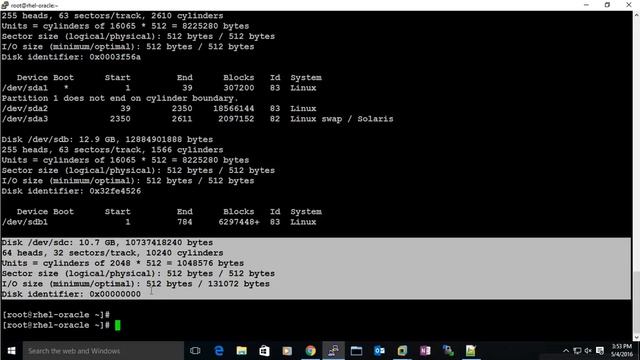
Task: Click the '64 heads, 32 sectors/track' line
Action: 112,253
